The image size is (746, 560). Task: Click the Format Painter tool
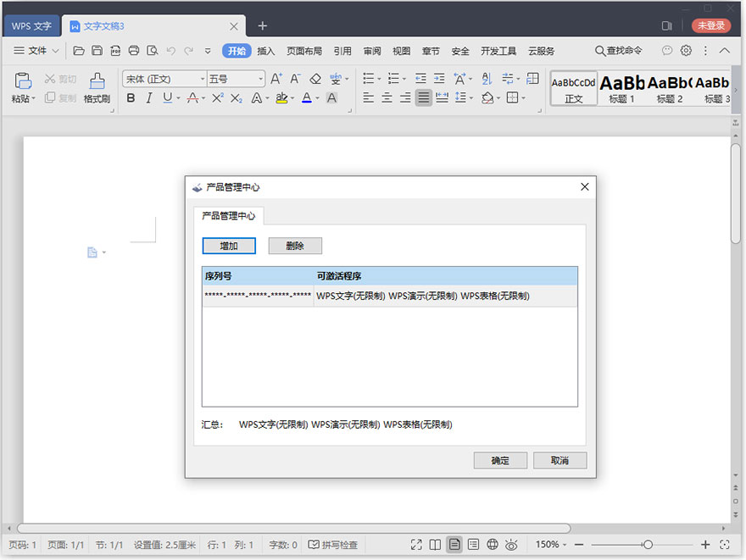[96, 87]
